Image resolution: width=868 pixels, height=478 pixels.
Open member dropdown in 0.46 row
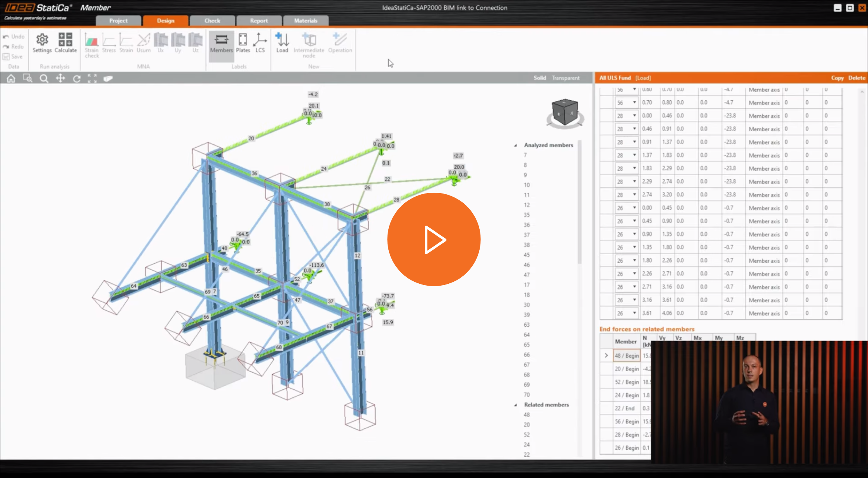634,128
